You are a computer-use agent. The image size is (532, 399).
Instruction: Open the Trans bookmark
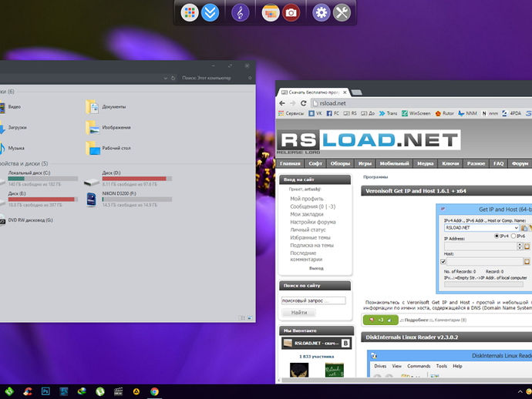pyautogui.click(x=388, y=113)
